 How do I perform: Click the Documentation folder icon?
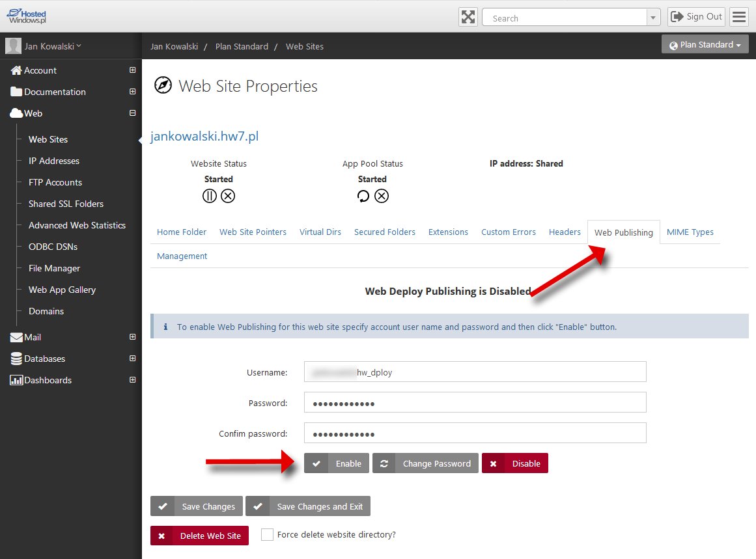[x=16, y=92]
